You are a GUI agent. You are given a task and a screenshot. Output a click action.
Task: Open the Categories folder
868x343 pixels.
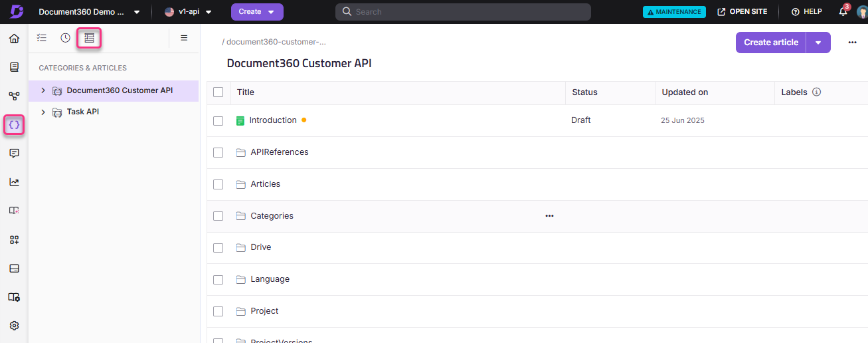pos(272,216)
